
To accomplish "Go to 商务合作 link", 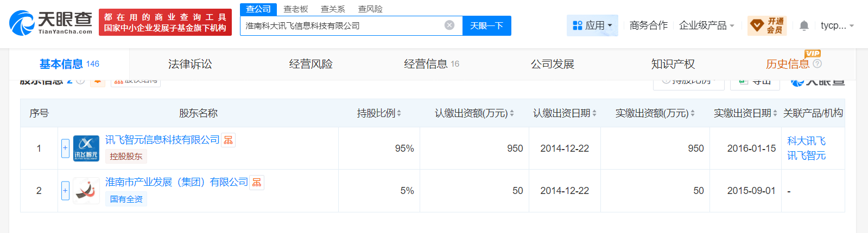I will [649, 25].
